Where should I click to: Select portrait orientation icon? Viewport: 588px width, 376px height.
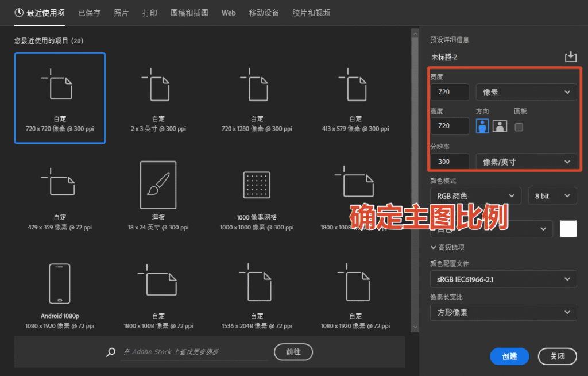click(x=482, y=126)
